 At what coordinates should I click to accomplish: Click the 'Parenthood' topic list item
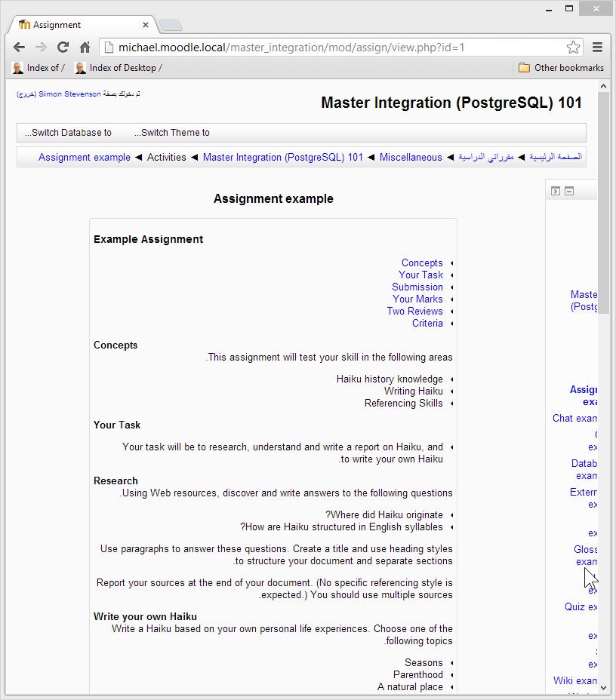418,674
